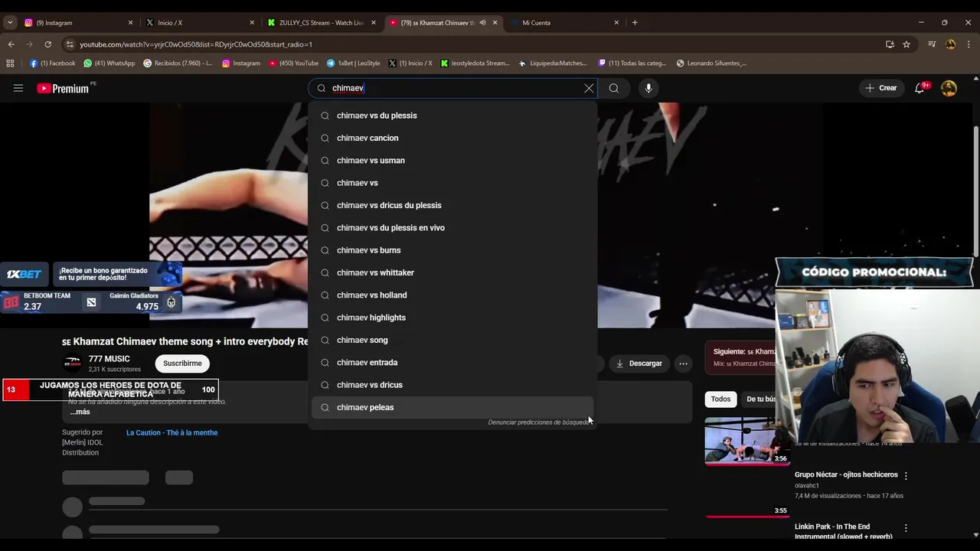Screen dimensions: 980x551
Task: Clear the search box with X icon
Action: pyautogui.click(x=589, y=88)
